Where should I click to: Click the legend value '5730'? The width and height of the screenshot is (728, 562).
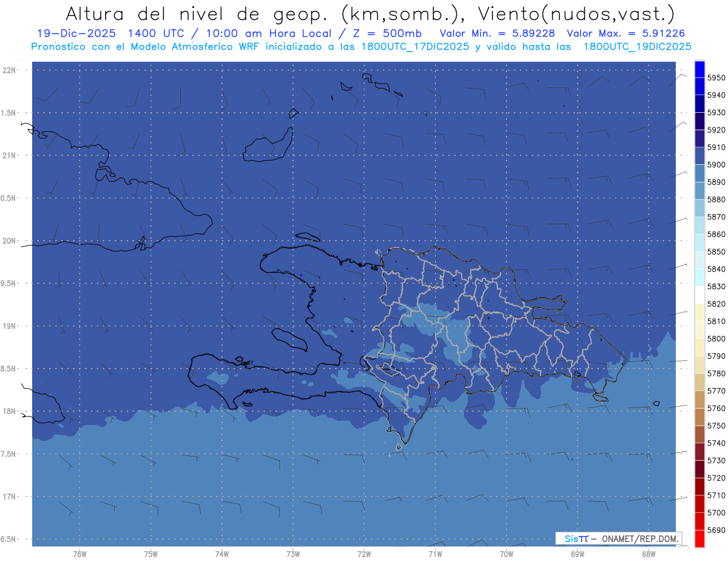[716, 460]
